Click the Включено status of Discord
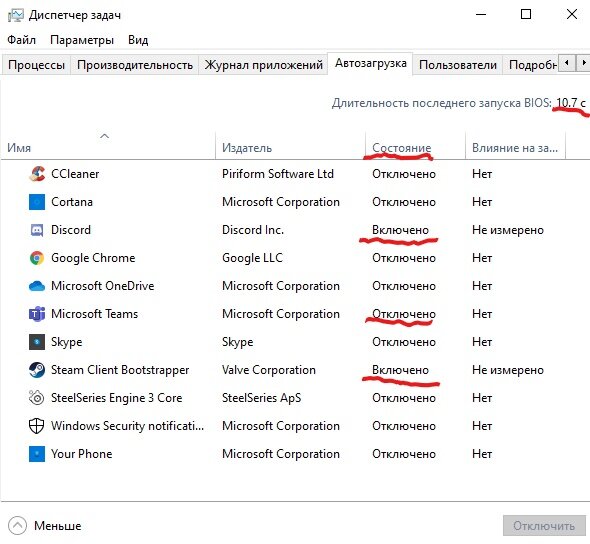590x544 pixels. (400, 230)
